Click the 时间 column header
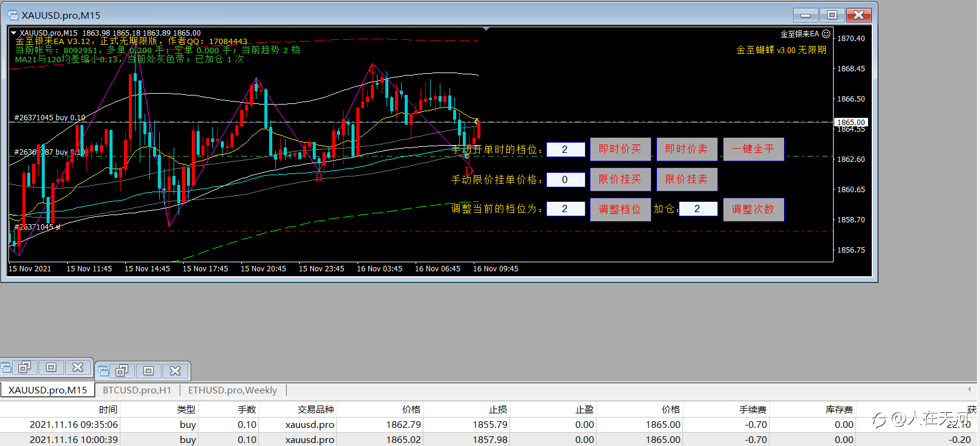The height and width of the screenshot is (446, 980). click(60, 410)
